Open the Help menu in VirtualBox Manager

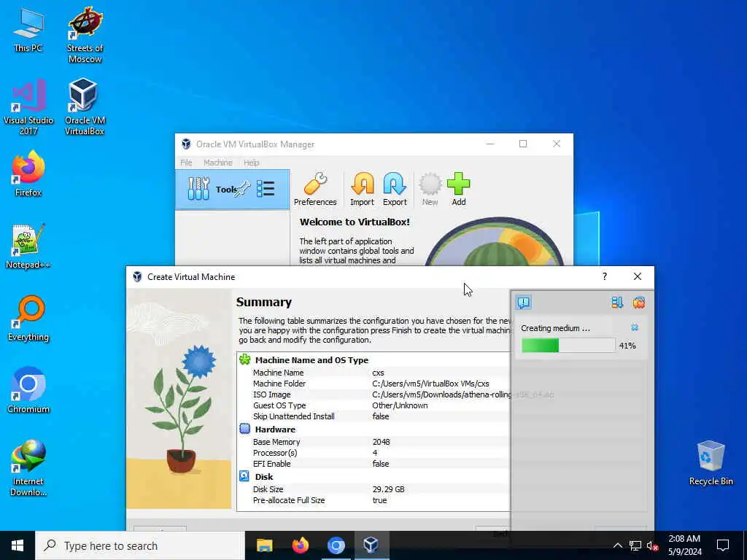[x=251, y=163]
